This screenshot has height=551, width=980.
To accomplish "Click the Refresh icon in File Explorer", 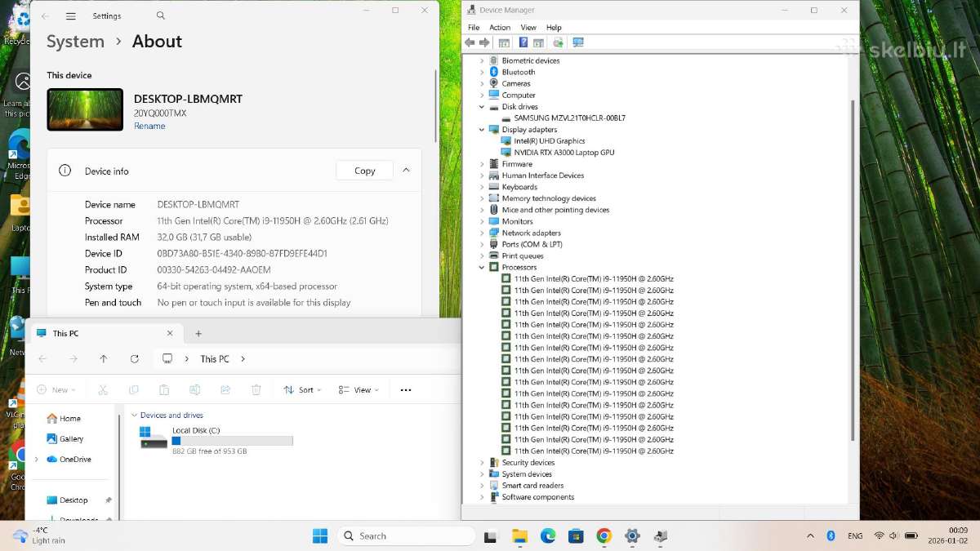I will click(x=135, y=359).
